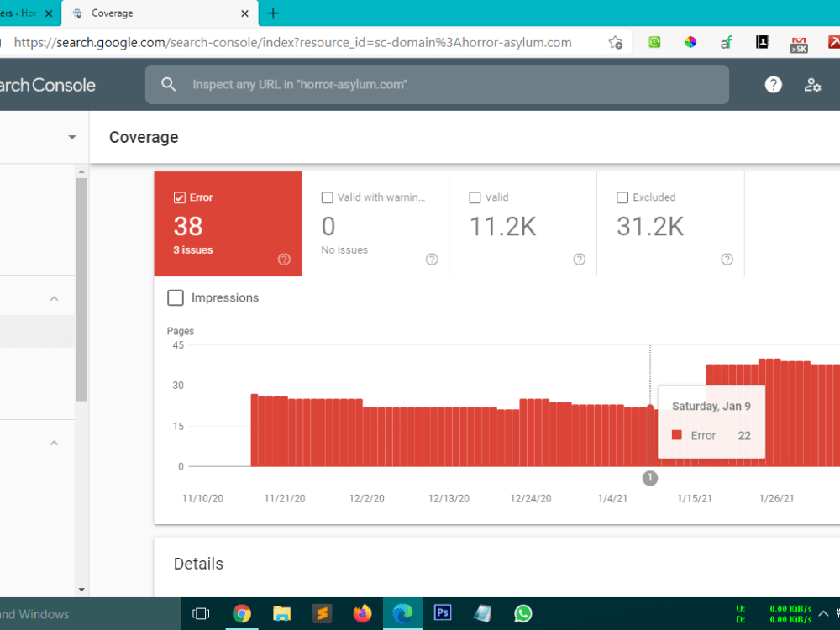
Task: Check the Excluded status checkbox
Action: coord(622,197)
